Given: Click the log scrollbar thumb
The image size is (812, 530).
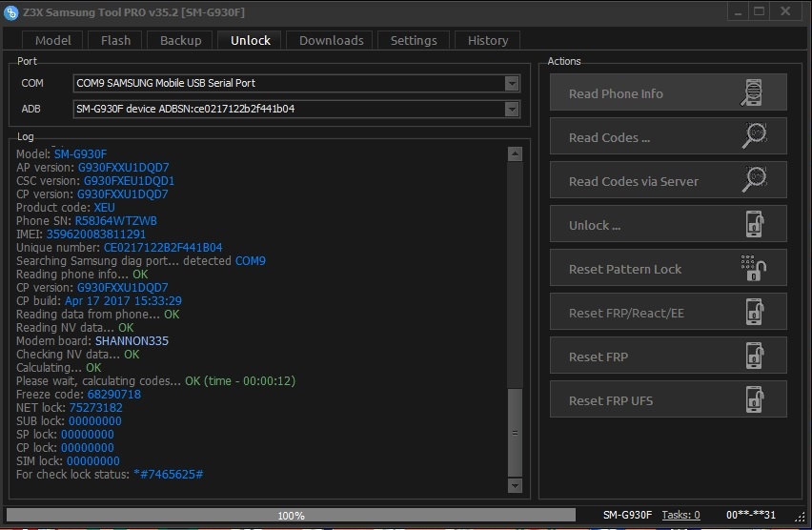Looking at the screenshot, I should coord(515,433).
